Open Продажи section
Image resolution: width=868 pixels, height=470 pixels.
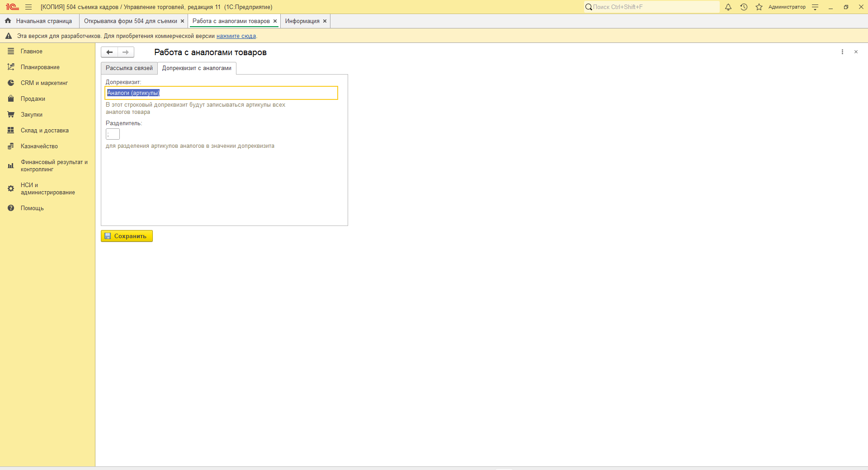[x=47, y=99]
